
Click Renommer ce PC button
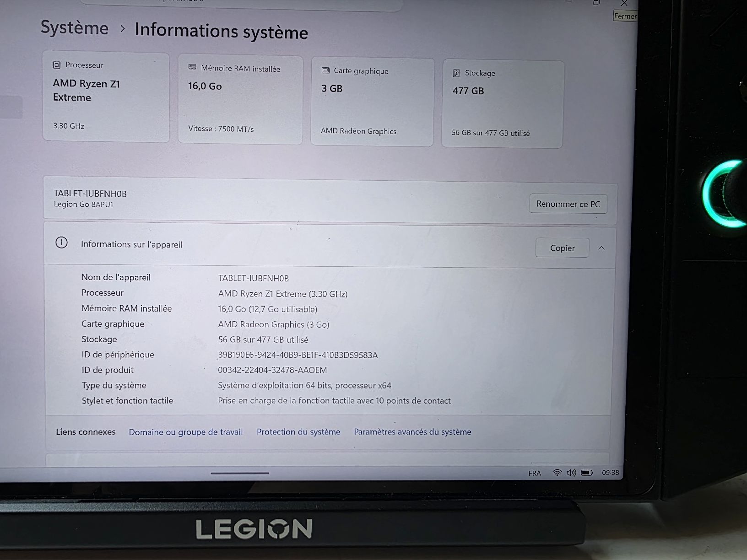(568, 204)
